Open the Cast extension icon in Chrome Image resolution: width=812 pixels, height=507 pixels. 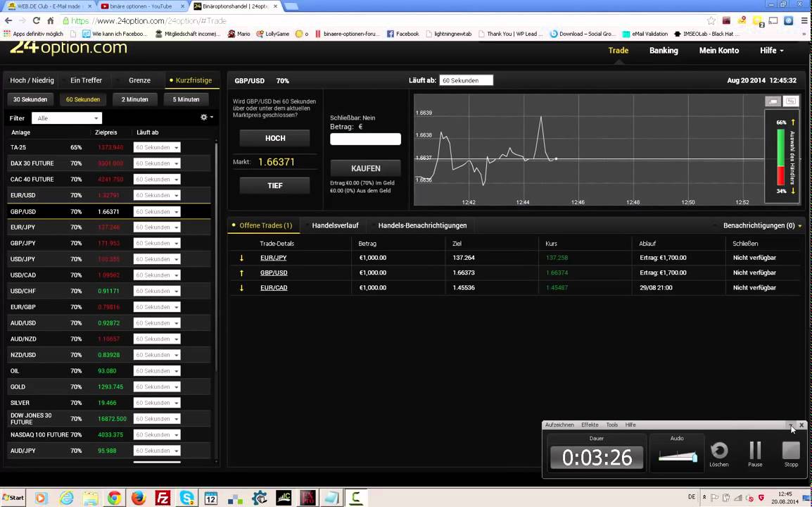[773, 20]
